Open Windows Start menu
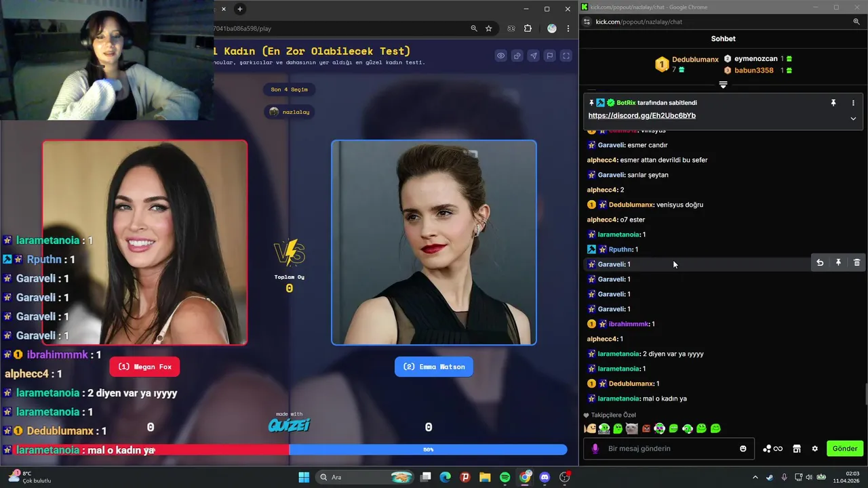The height and width of the screenshot is (488, 868). pyautogui.click(x=304, y=477)
